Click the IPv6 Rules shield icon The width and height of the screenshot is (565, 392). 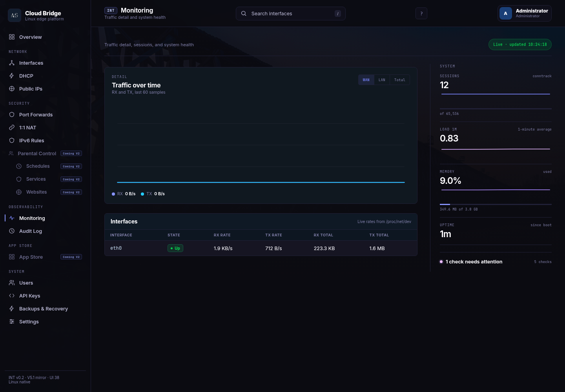[x=12, y=140]
